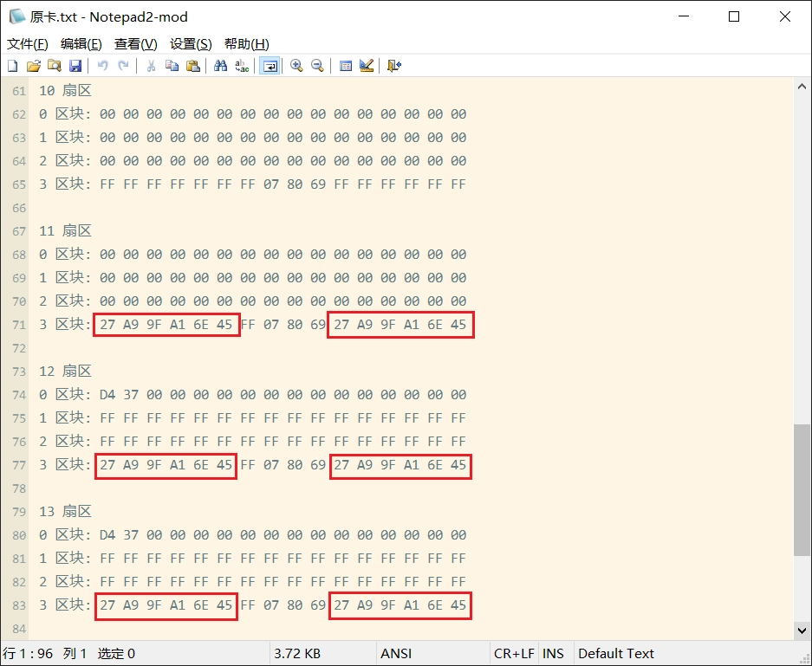Viewport: 812px width, 666px height.
Task: Cut selection with scissors icon
Action: (x=151, y=66)
